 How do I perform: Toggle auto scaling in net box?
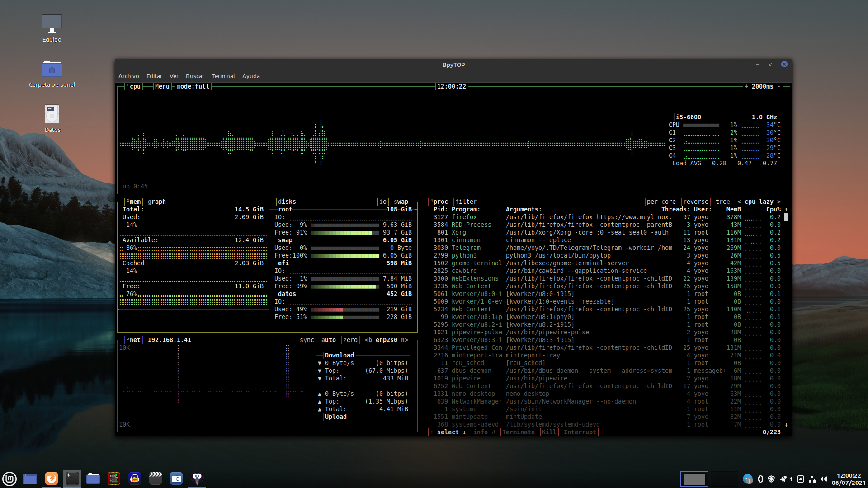[329, 340]
